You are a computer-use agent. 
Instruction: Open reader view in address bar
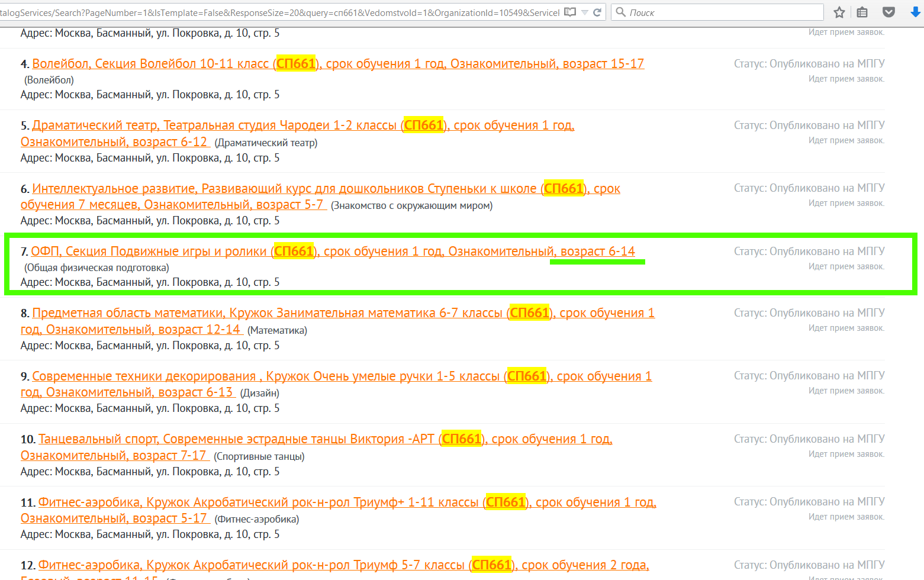tap(569, 12)
